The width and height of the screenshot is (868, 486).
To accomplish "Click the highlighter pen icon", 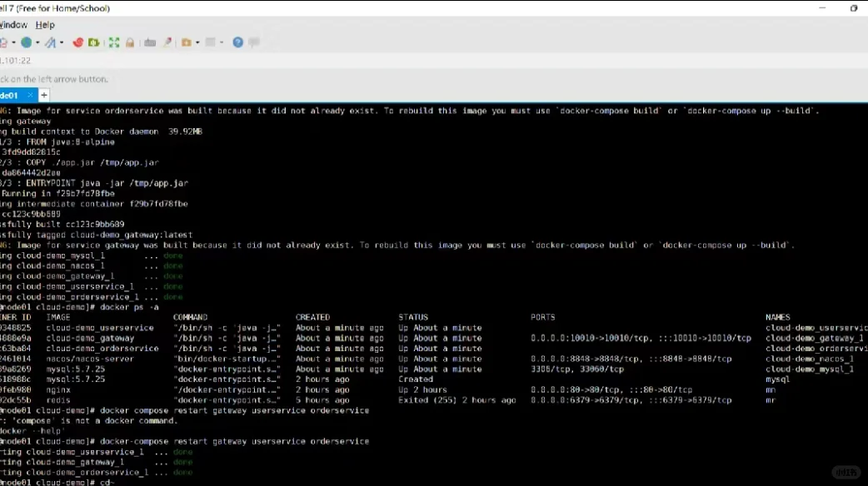I will [x=167, y=42].
